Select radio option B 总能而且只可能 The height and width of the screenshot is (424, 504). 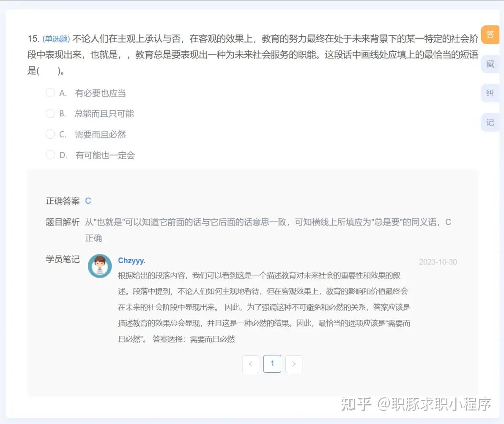pyautogui.click(x=50, y=113)
